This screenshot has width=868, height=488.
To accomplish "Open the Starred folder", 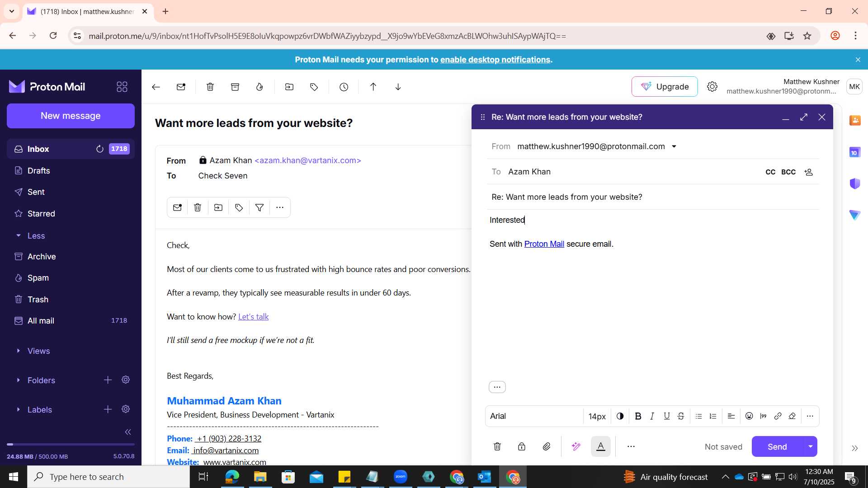I will point(71,214).
